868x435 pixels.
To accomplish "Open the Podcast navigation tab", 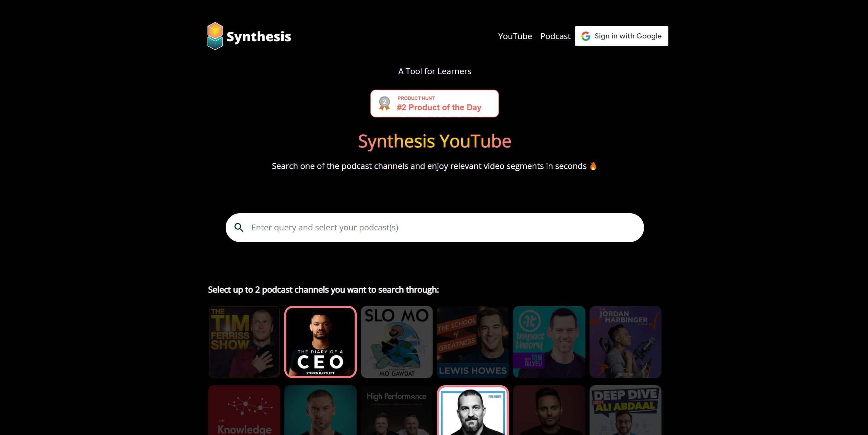I will (555, 35).
